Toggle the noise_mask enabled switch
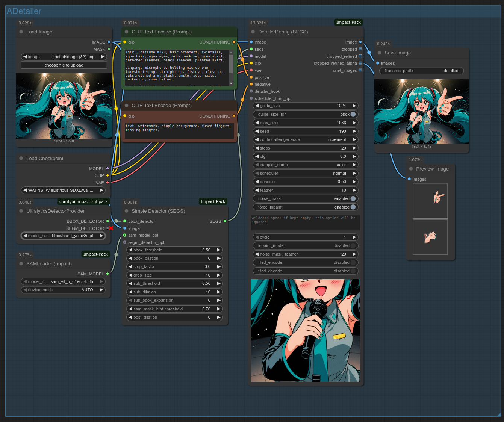Screen dimensions: 504x422 click(353, 198)
